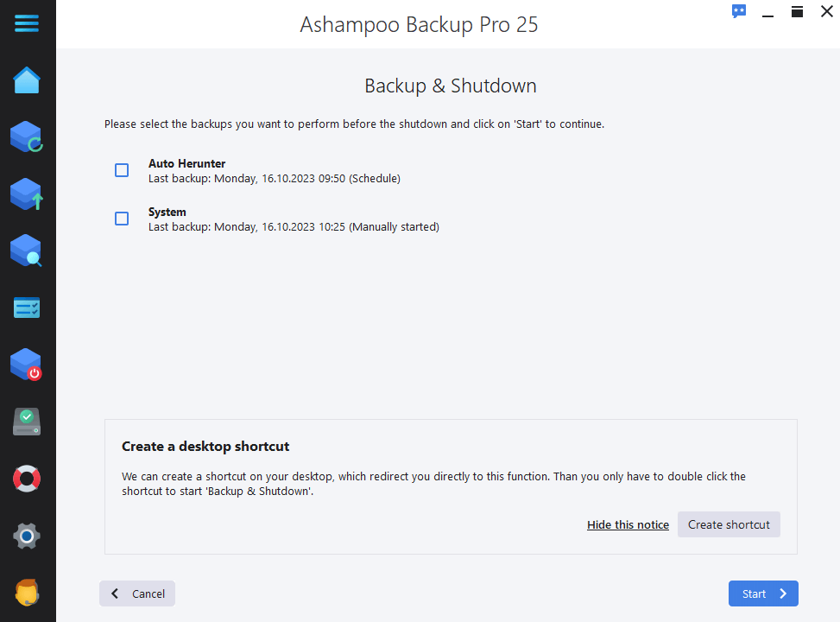
Task: Open the rating feedback bubble in titlebar
Action: click(x=738, y=11)
